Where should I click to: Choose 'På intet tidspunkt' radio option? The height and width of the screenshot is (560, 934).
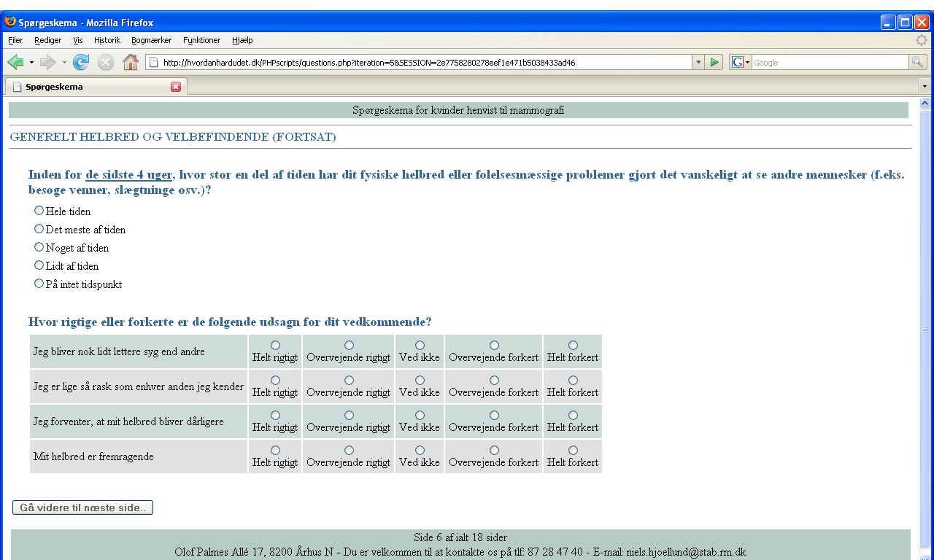pos(39,284)
